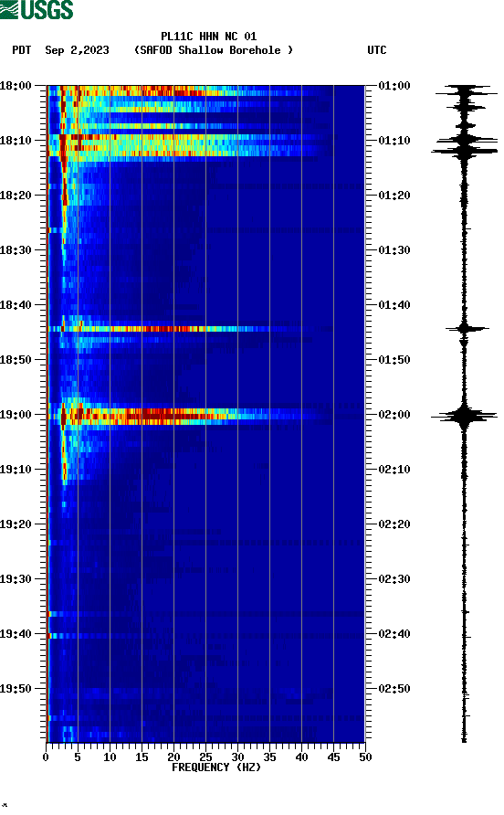
Task: Click the 02:40 UTC time label
Action: pyautogui.click(x=394, y=634)
